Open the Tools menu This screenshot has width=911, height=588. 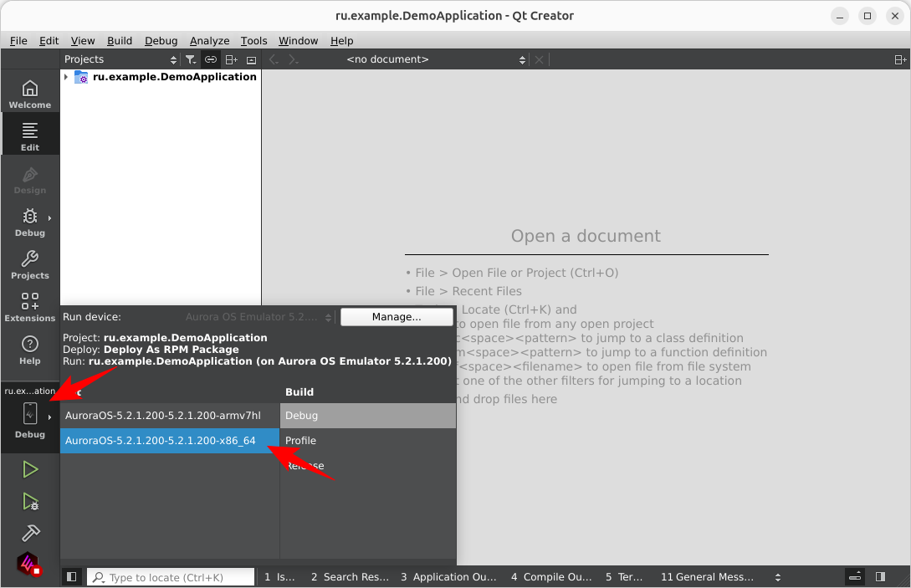(x=254, y=41)
